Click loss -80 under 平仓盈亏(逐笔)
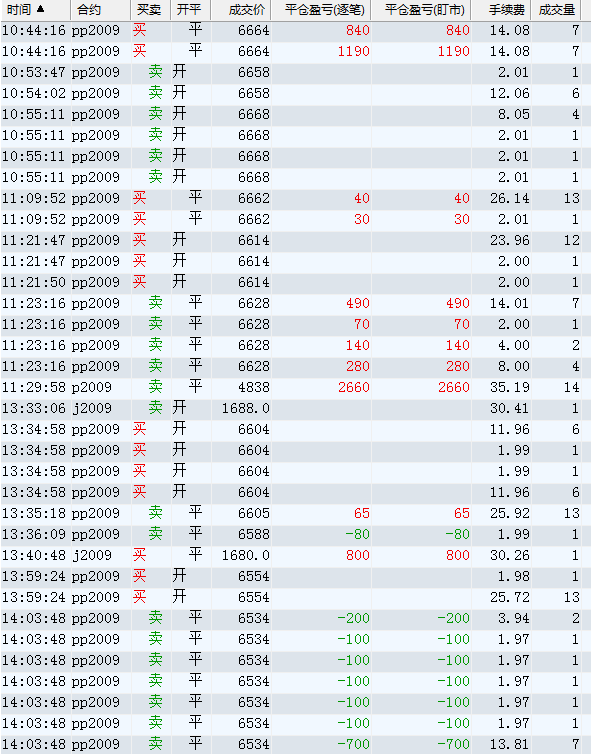 coord(357,534)
